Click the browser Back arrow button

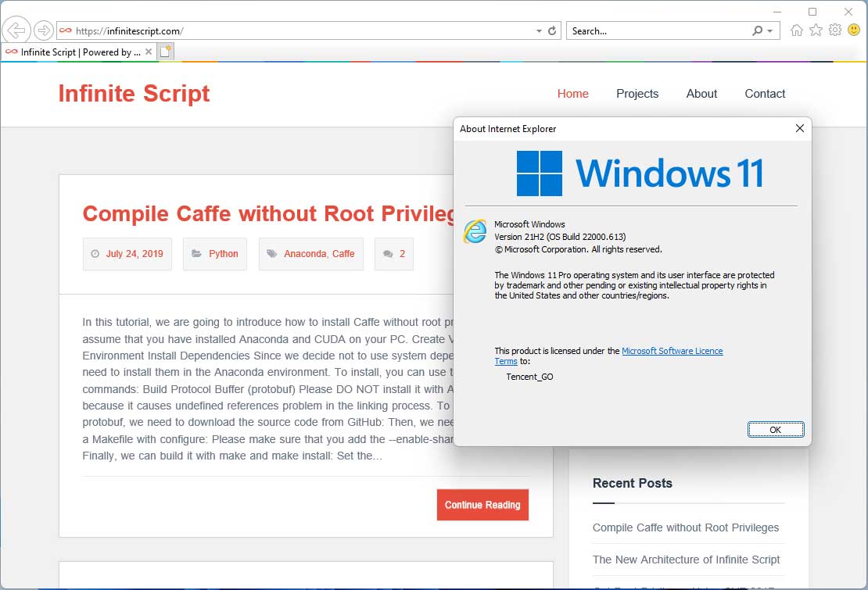click(16, 30)
